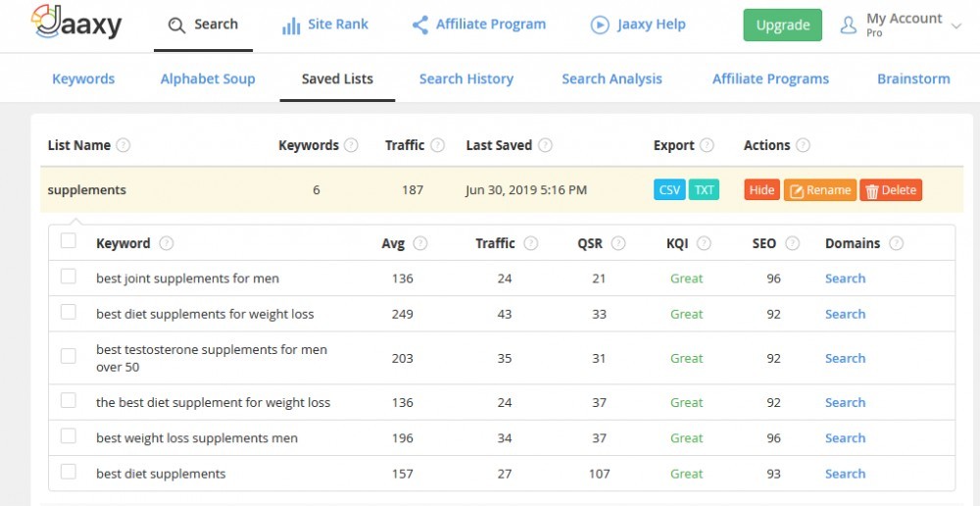Click help icon next to Domains header
This screenshot has height=506, width=980.
897,243
